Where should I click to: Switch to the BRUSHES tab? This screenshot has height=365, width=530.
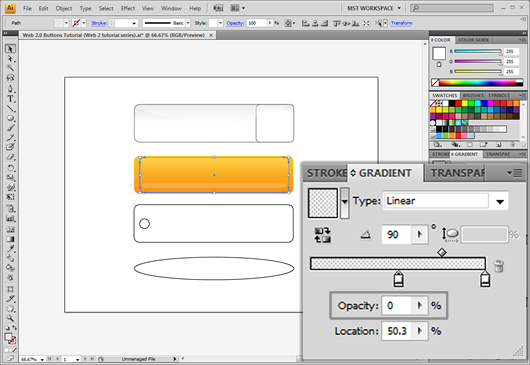473,95
